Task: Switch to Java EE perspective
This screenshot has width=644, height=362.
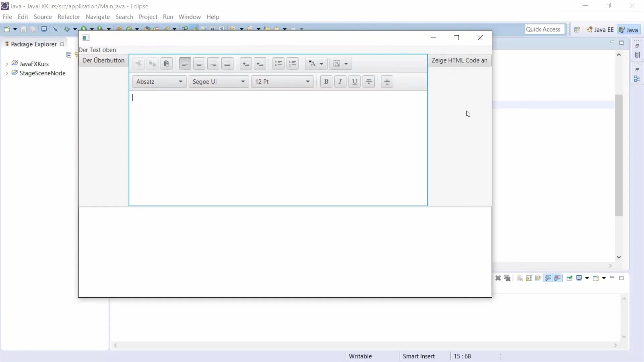Action: 600,29
